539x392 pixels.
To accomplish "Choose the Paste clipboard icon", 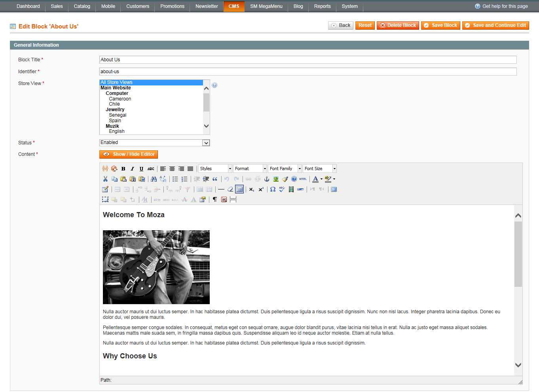I will [123, 179].
